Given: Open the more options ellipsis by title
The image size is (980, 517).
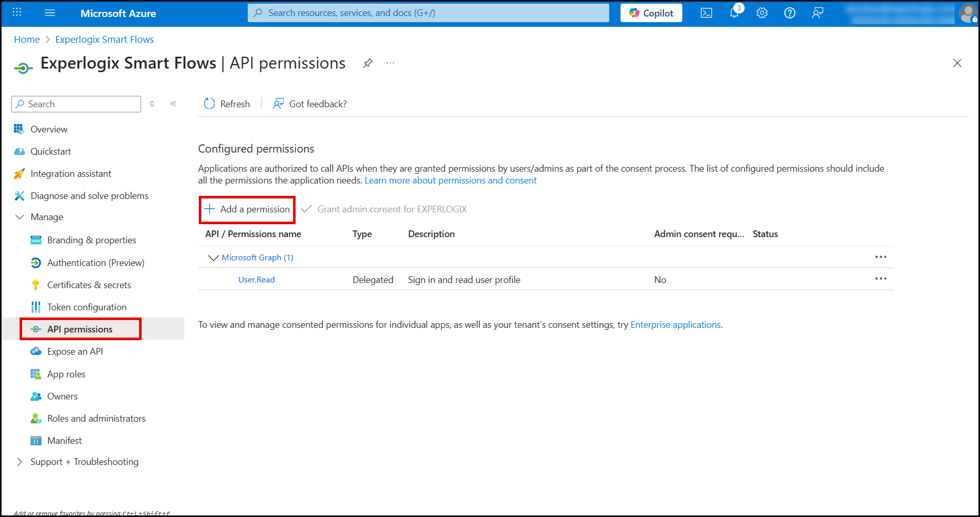Looking at the screenshot, I should pos(390,63).
